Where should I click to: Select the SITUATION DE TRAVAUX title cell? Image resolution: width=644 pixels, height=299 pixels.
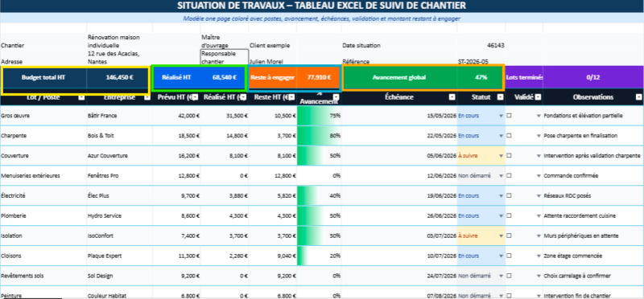tap(322, 6)
